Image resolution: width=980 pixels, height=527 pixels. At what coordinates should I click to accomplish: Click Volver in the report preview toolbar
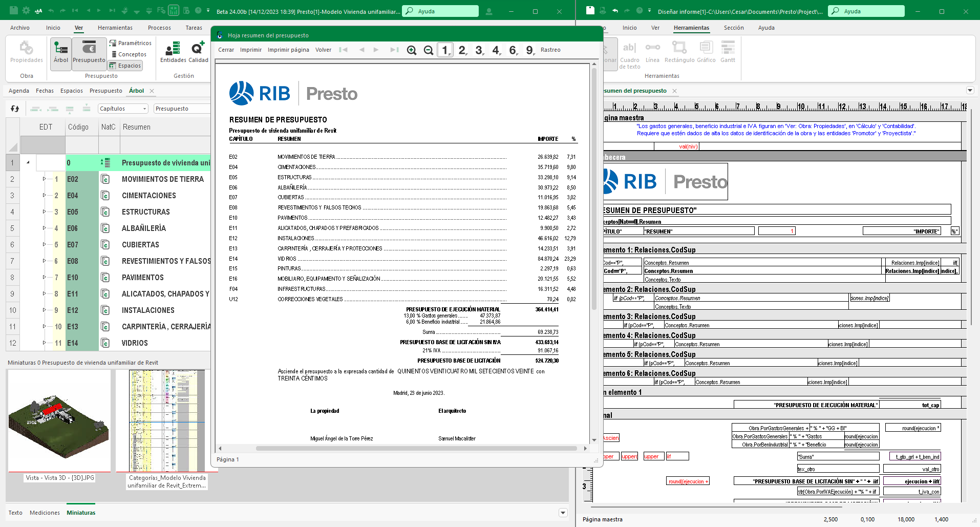tap(323, 50)
